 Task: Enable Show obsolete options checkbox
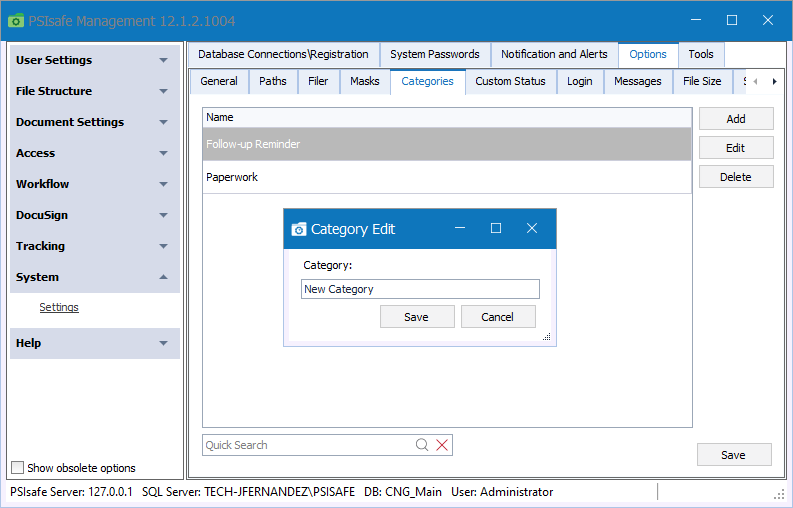click(18, 468)
